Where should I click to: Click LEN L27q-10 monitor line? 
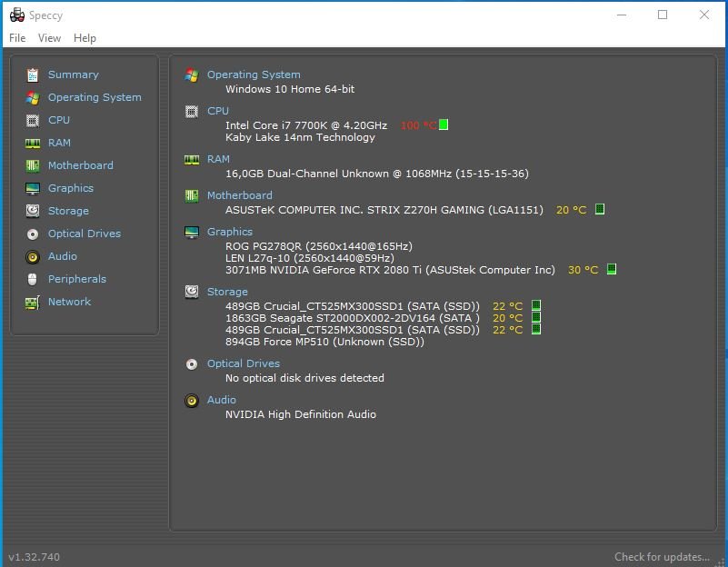(310, 258)
